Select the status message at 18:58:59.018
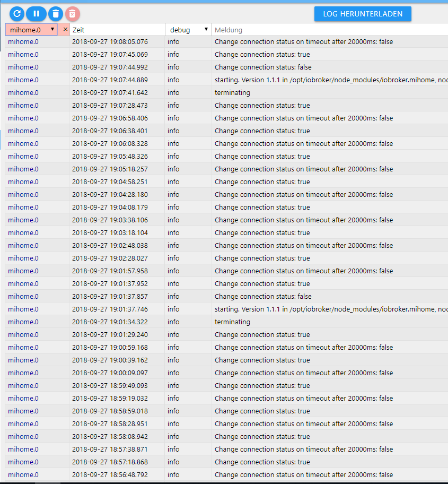This screenshot has width=448, height=484. pyautogui.click(x=262, y=411)
